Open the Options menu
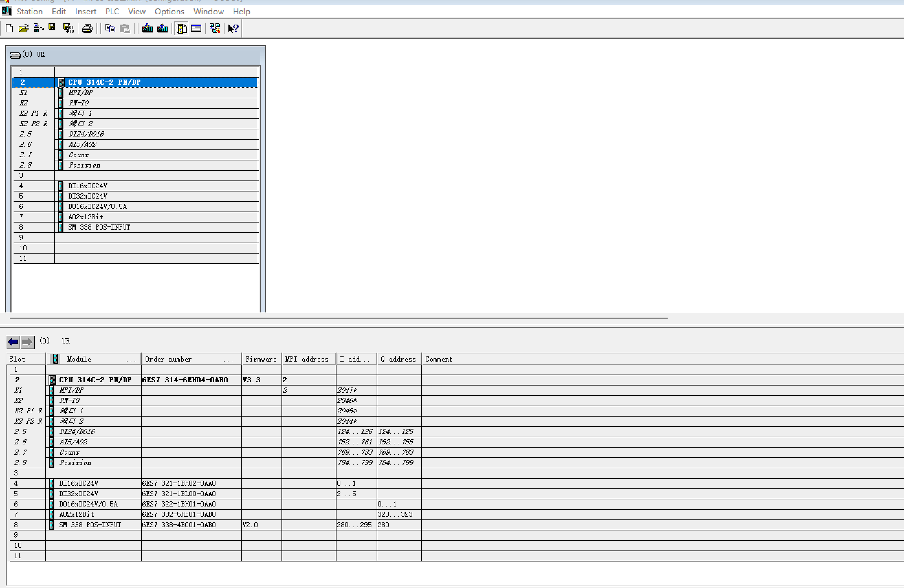The image size is (904, 588). coord(169,11)
